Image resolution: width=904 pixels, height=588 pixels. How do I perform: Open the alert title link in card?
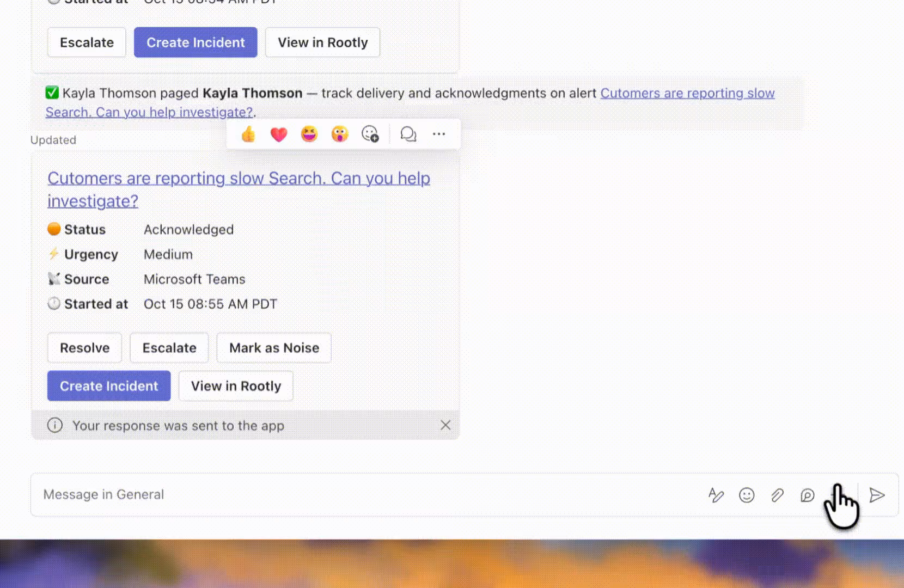[x=239, y=189]
